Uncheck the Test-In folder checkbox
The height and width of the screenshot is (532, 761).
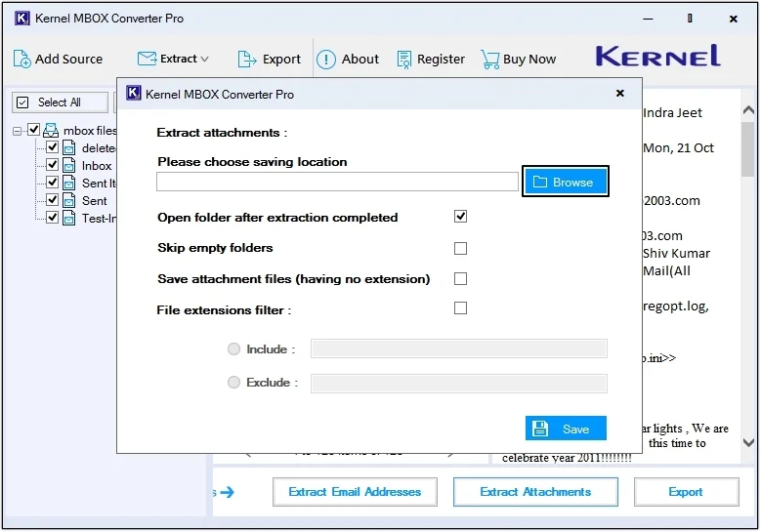point(52,217)
